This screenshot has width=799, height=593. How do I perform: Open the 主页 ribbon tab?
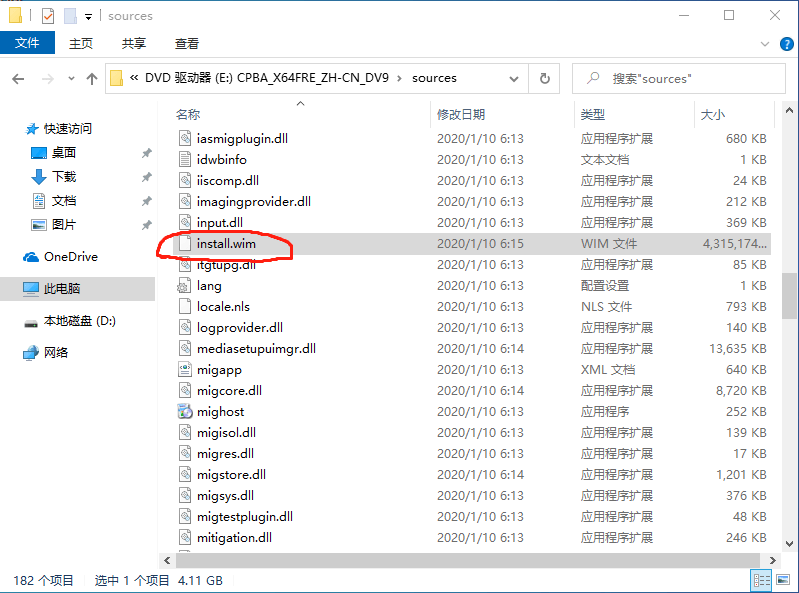[81, 44]
